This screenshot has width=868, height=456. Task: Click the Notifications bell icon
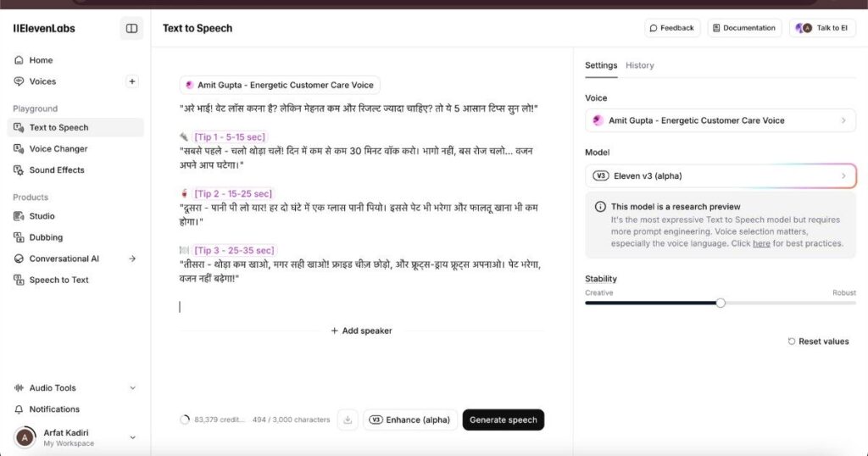(x=19, y=409)
